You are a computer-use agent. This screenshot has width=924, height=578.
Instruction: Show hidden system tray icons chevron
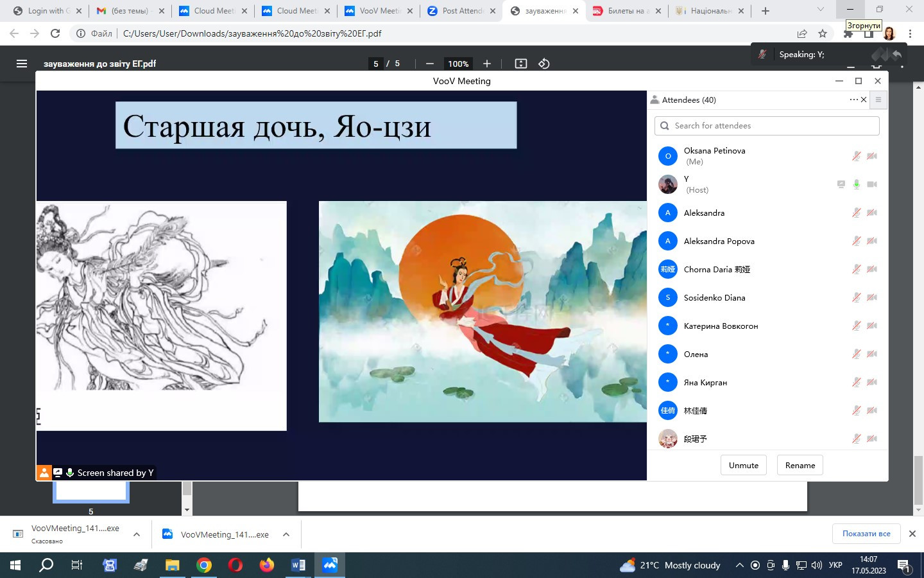click(x=739, y=565)
